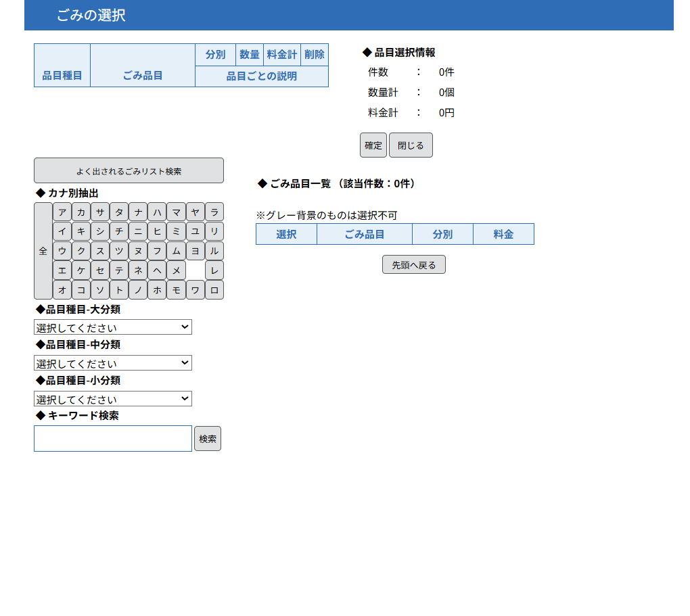Click the 先頭へ戻る back-to-top button
The image size is (690, 616).
coord(413,265)
